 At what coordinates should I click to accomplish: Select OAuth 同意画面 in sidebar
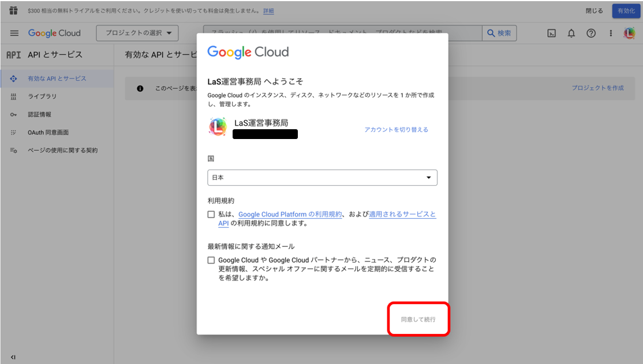tap(57, 133)
